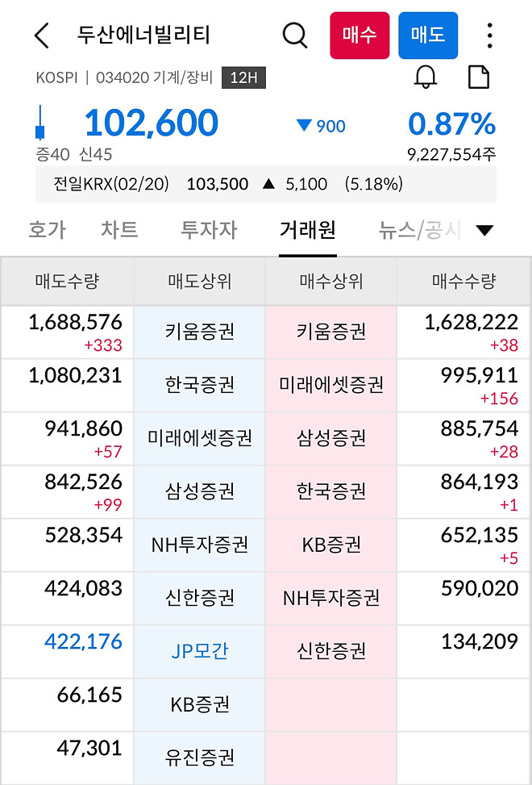Select the 거래원 tab

(x=307, y=230)
